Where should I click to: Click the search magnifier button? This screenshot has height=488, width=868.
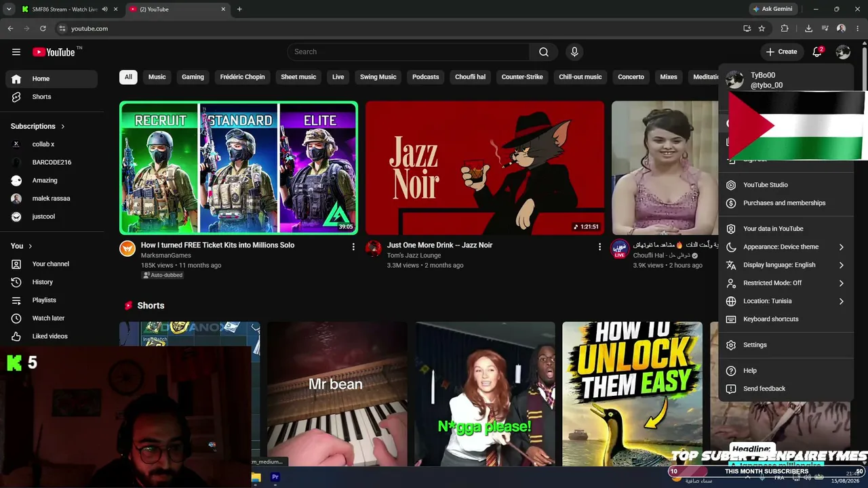(544, 52)
